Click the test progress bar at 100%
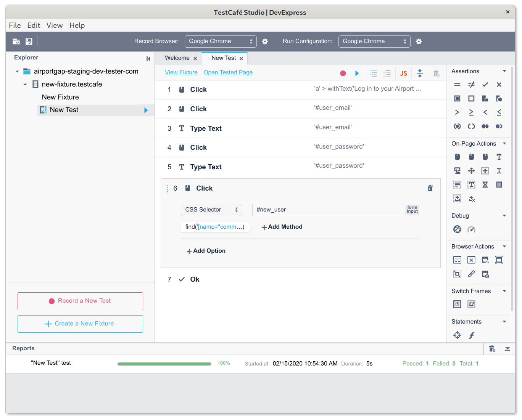 click(164, 364)
